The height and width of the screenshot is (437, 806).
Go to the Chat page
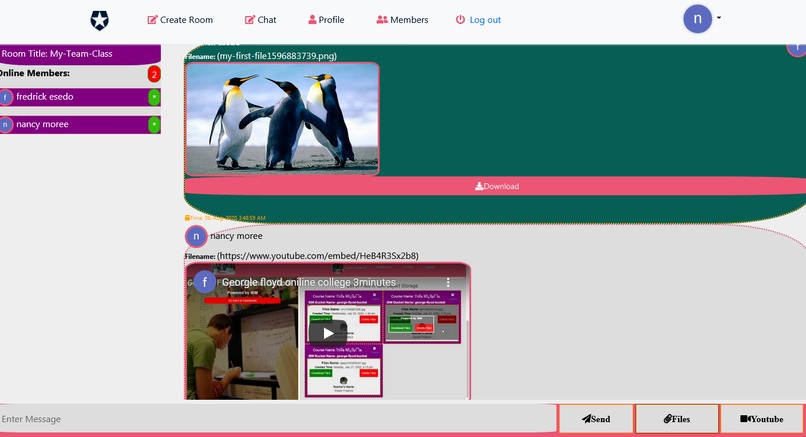click(x=260, y=20)
